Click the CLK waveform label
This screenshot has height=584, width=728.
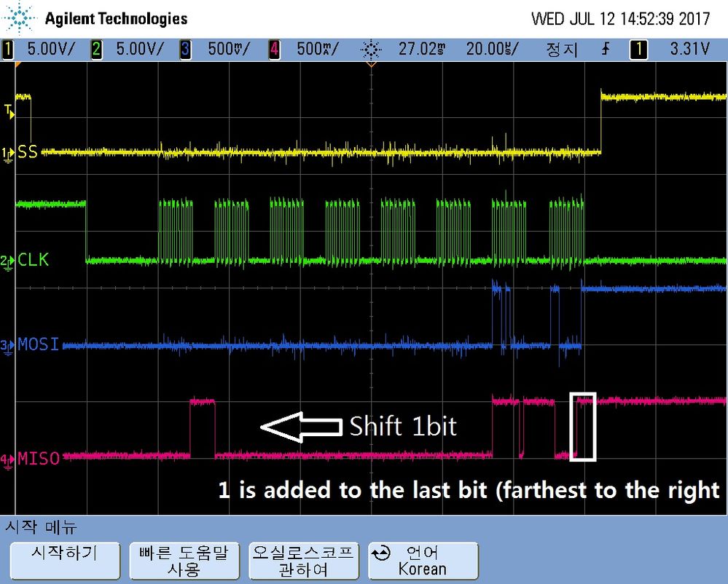click(33, 260)
